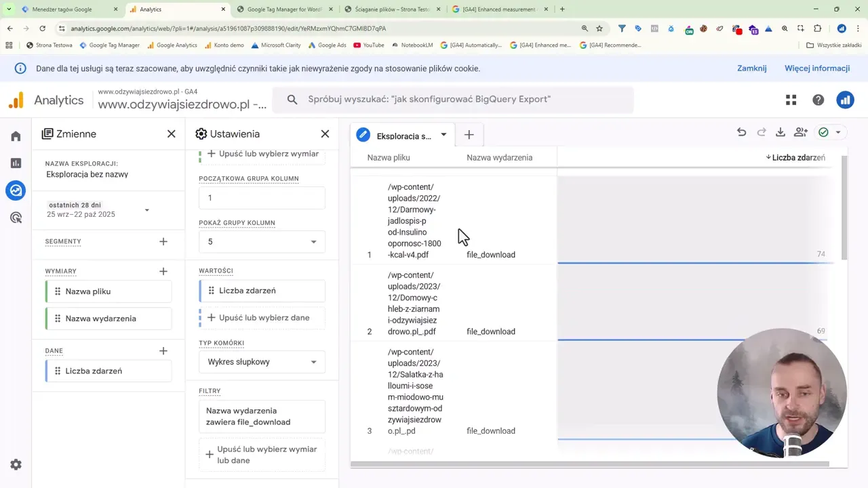This screenshot has width=868, height=488.
Task: Open Reports bar chart sidebar icon
Action: 16,163
